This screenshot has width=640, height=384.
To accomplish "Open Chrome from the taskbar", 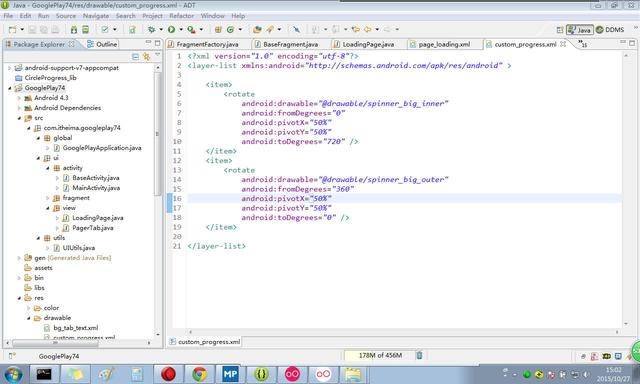I will [x=199, y=374].
